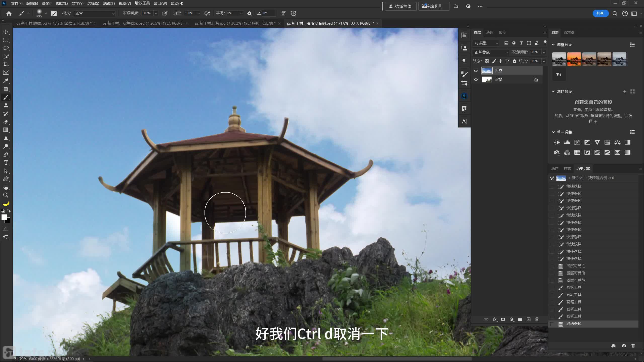Collapse the 调整预设 section

(x=553, y=44)
